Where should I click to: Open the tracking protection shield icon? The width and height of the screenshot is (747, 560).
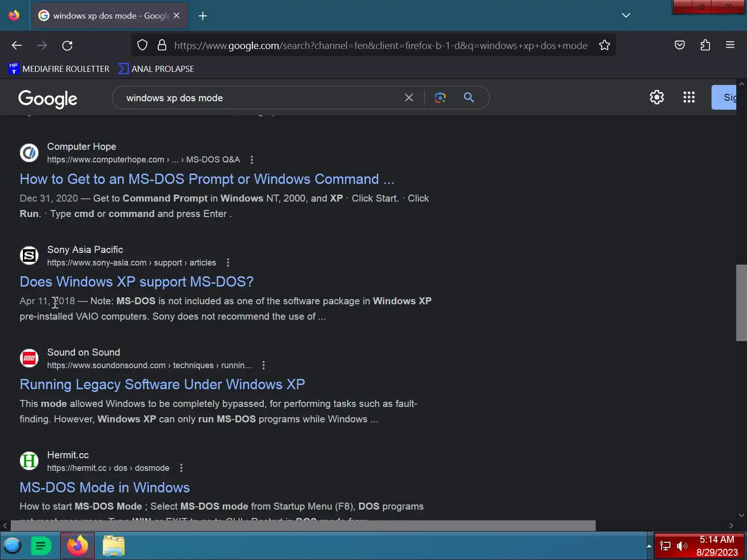tap(142, 45)
